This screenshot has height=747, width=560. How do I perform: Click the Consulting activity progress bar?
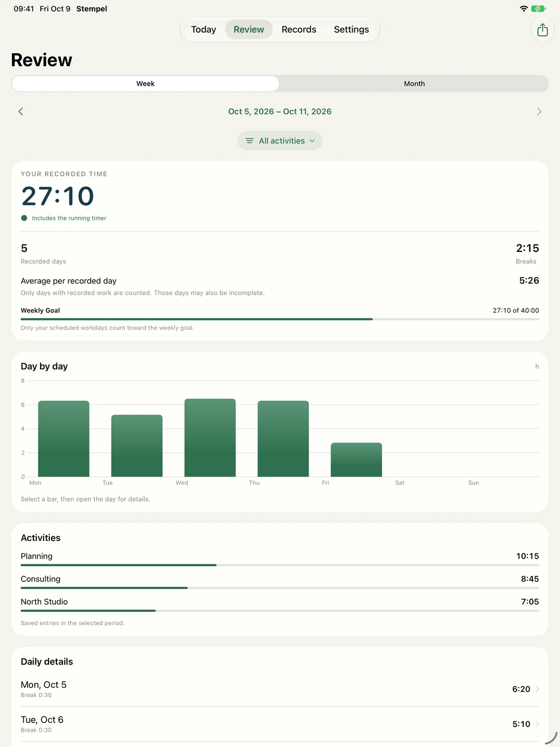(x=280, y=588)
